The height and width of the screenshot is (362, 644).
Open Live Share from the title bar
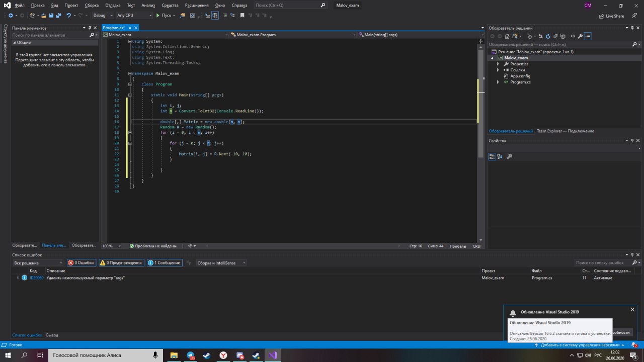tap(611, 16)
